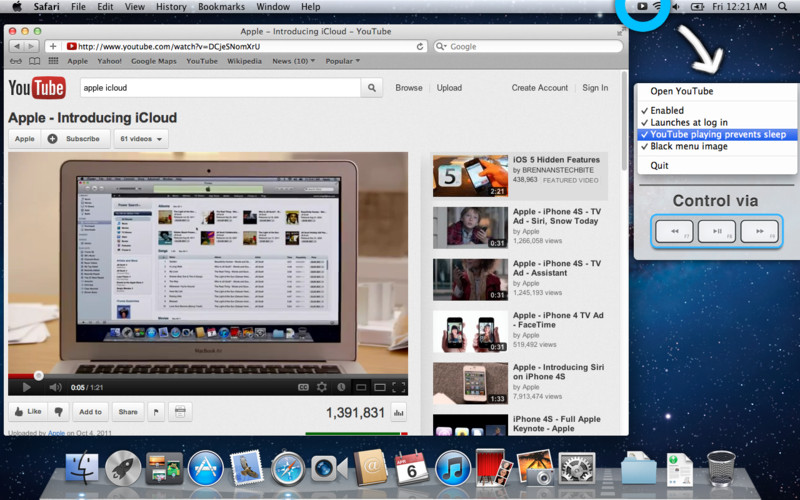Expand the 61 videos dropdown
This screenshot has height=500, width=800.
pyautogui.click(x=141, y=139)
